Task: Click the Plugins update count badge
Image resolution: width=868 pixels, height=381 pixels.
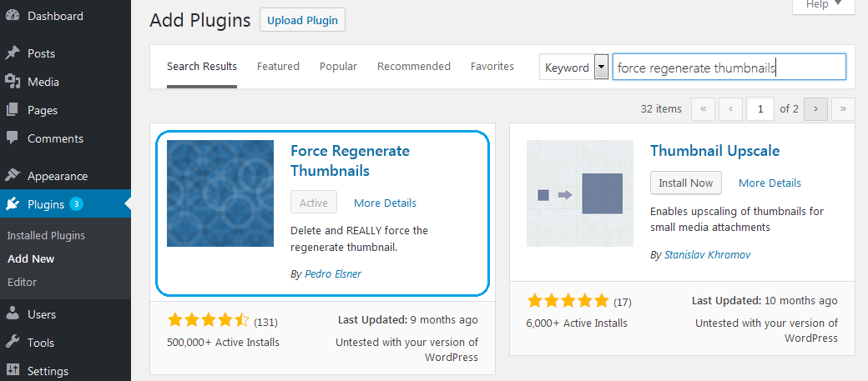Action: tap(76, 204)
